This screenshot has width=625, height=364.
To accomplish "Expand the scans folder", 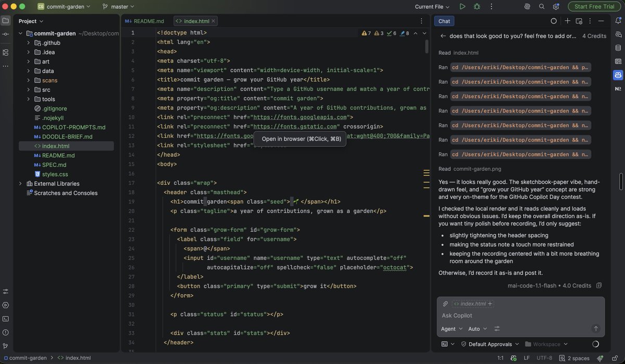I will (28, 80).
